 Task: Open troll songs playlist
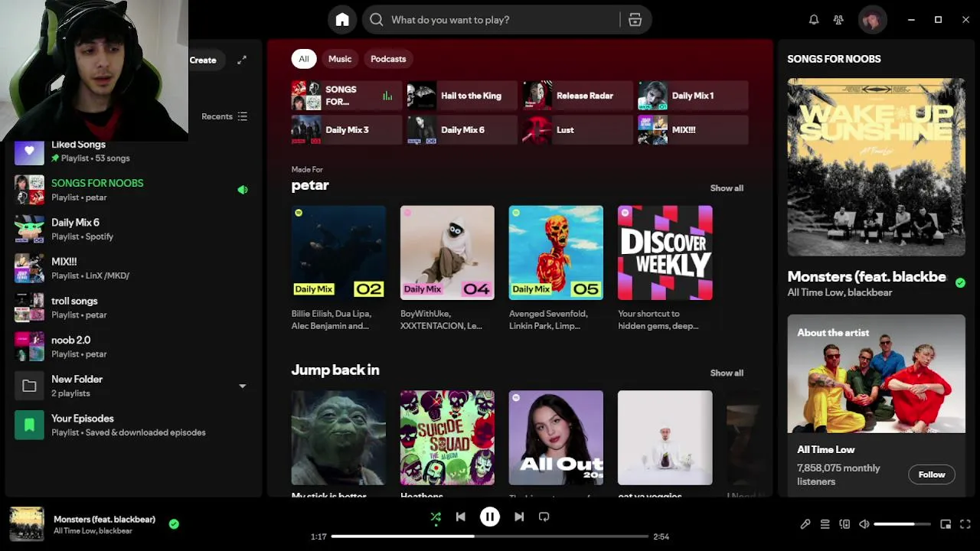click(x=132, y=308)
